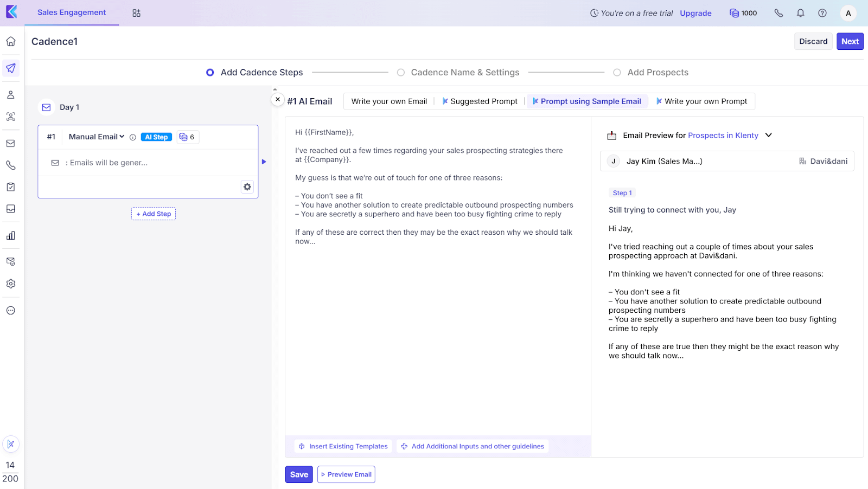Click into the sample email text area

pyautogui.click(x=437, y=325)
